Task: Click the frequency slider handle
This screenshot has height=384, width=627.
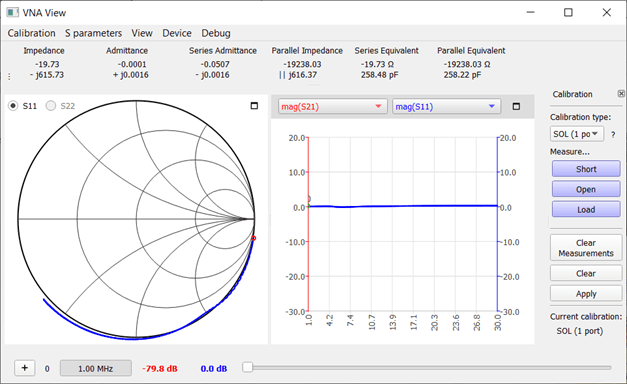Action: click(248, 367)
